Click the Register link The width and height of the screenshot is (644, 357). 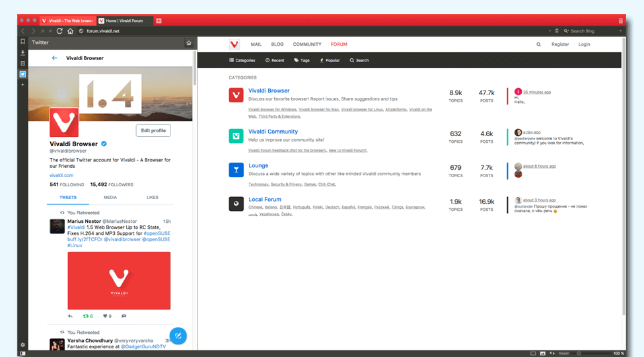[x=560, y=44]
